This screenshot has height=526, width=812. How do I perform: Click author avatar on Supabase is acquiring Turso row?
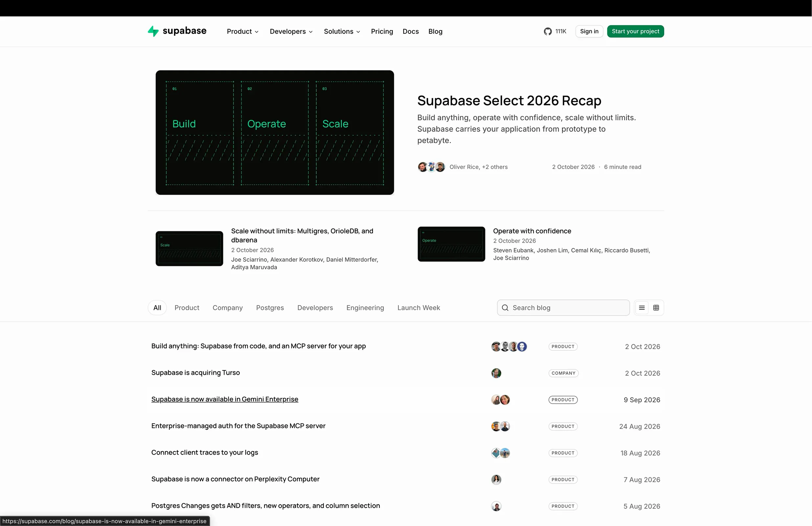click(496, 373)
